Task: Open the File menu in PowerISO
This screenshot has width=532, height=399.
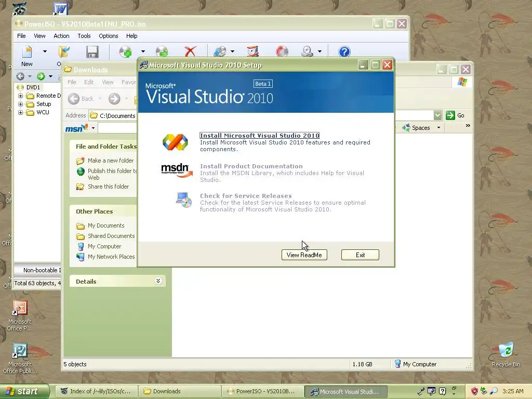Action: (21, 36)
